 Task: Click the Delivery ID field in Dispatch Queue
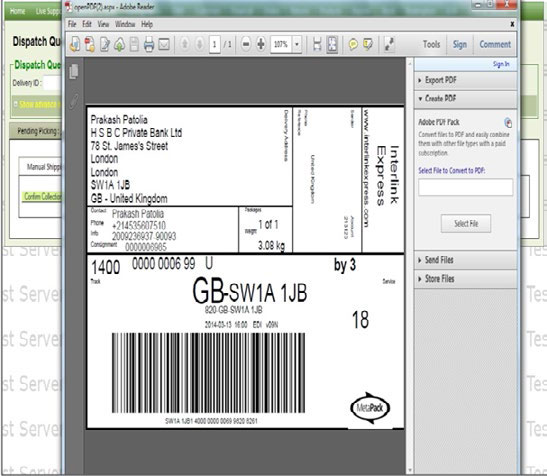click(x=52, y=83)
